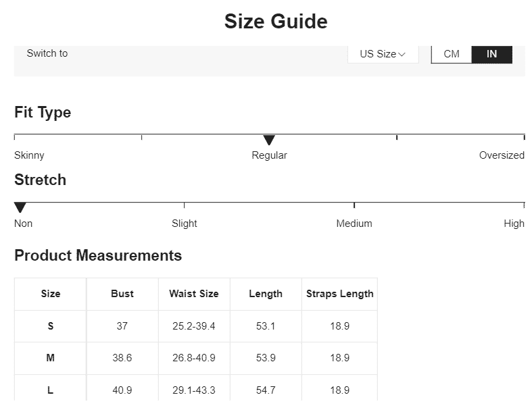The width and height of the screenshot is (532, 416).
Task: Click the Fit Type Regular marker
Action: (x=269, y=140)
